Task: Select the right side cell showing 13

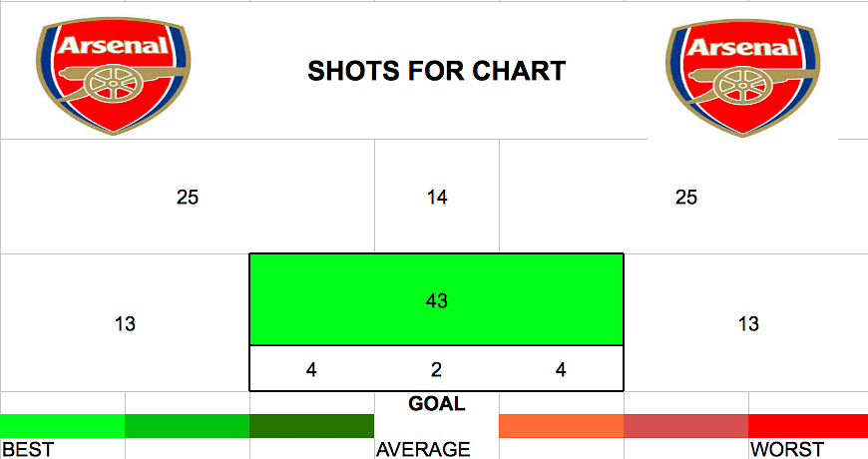Action: click(x=748, y=323)
